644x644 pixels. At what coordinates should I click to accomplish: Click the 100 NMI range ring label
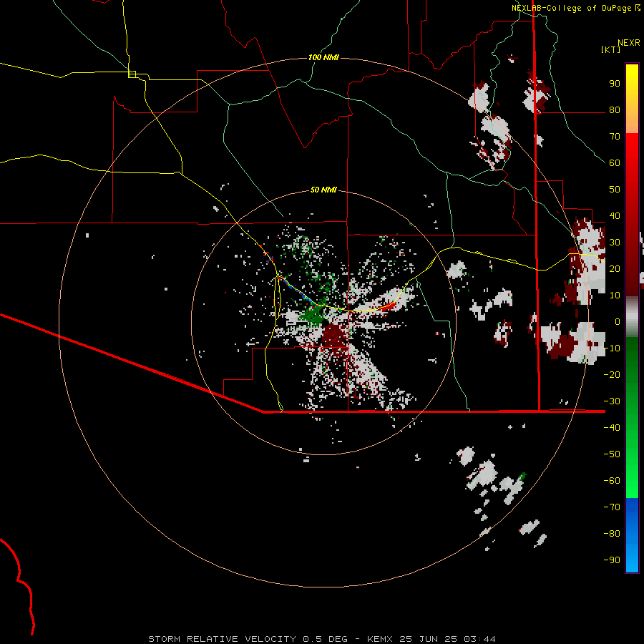(323, 57)
